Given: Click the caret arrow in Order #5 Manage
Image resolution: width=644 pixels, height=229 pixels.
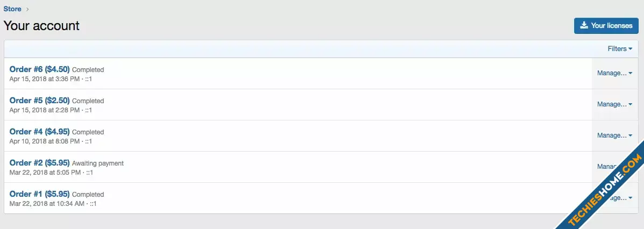Looking at the screenshot, I should 631,104.
